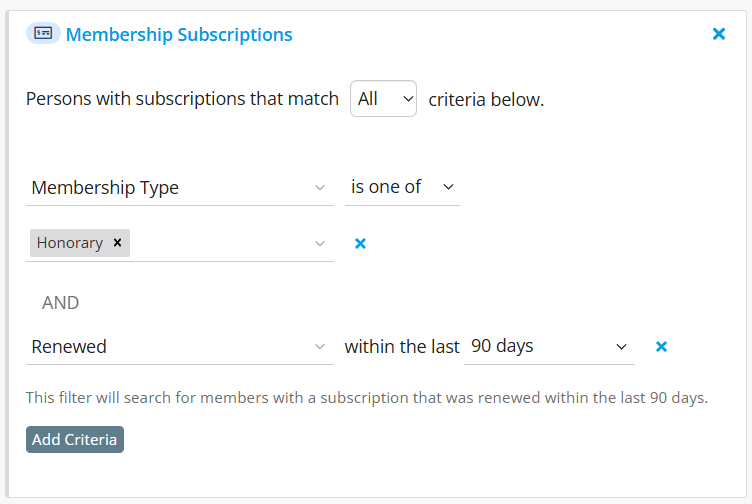Image resolution: width=752 pixels, height=504 pixels.
Task: Delete the Renewed criteria row
Action: (661, 346)
